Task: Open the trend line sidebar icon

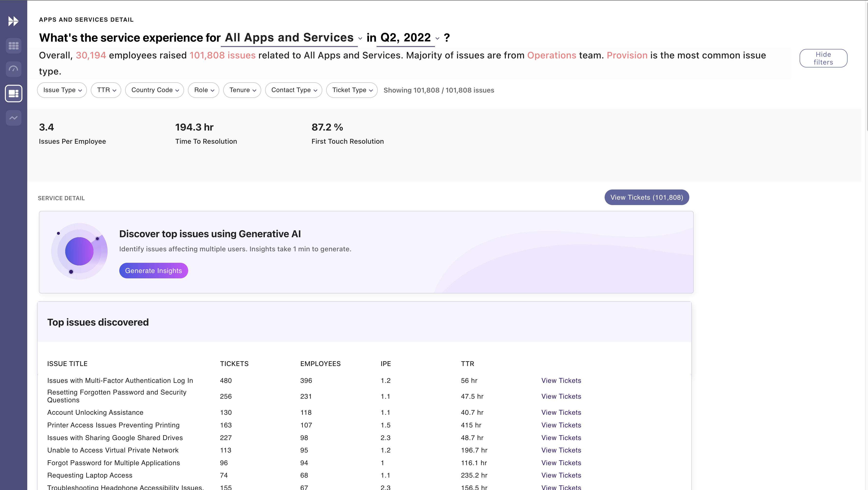Action: pos(13,118)
